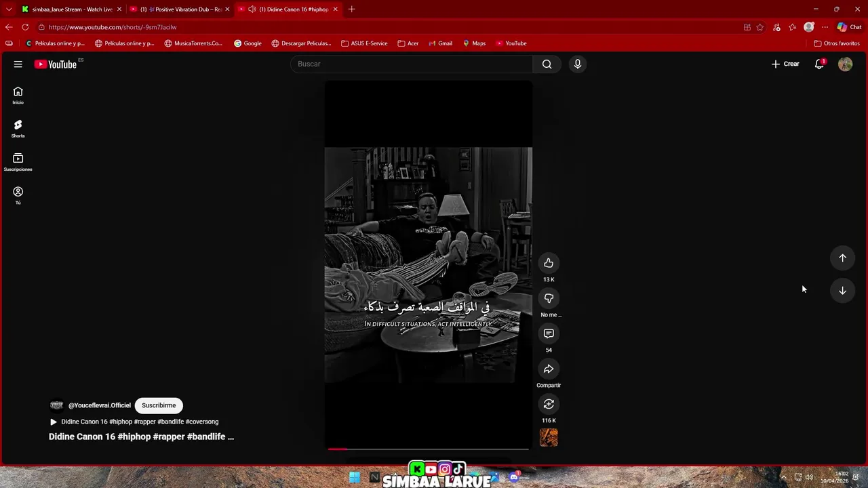Go to YouTube home via the logo
Screen dimensions: 868x488
[x=56, y=64]
